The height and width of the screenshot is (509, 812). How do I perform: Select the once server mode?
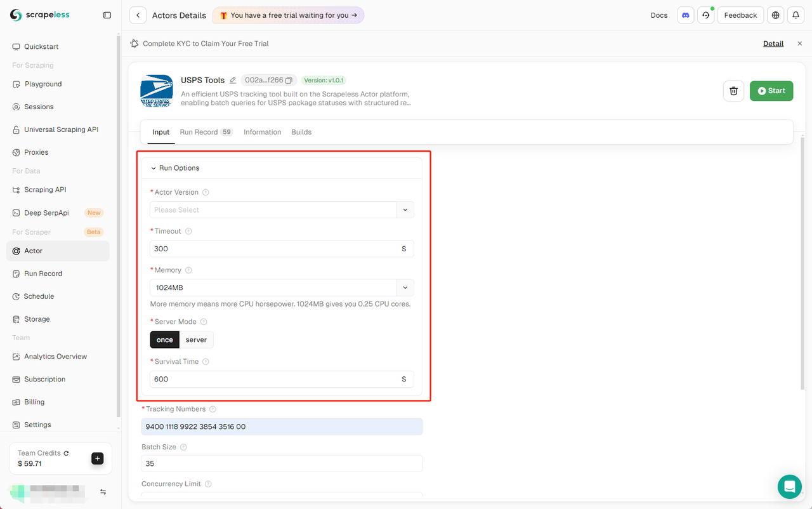165,340
